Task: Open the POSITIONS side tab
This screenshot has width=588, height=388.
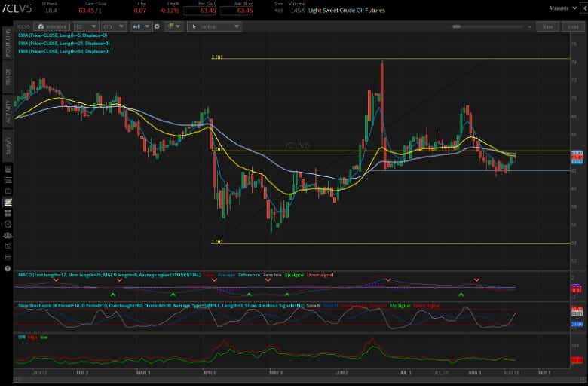Action: (8, 42)
